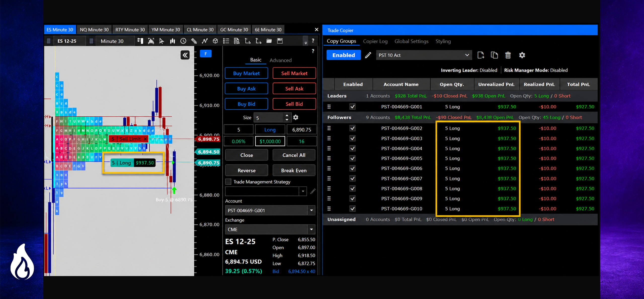This screenshot has height=299, width=644.
Task: Click Cancel All button
Action: pos(294,155)
